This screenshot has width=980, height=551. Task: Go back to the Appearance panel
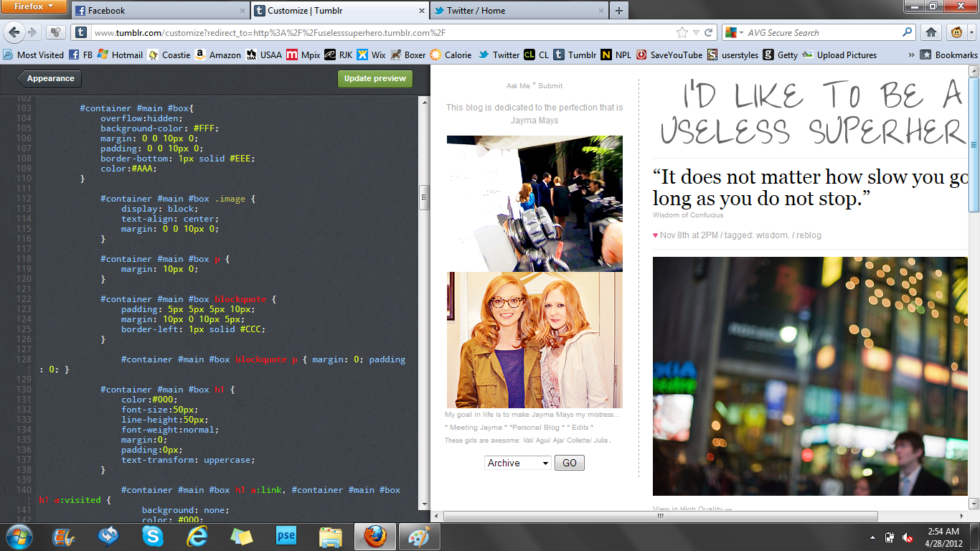coord(50,78)
